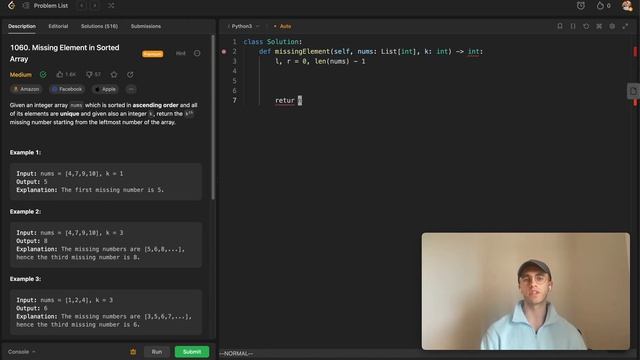640x360 pixels.
Task: Toggle the breakpoint on line 2
Action: coord(224,51)
